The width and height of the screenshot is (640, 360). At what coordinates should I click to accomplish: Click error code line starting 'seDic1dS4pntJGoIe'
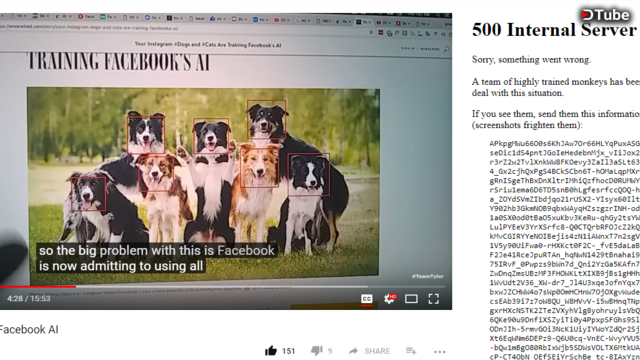click(x=564, y=153)
